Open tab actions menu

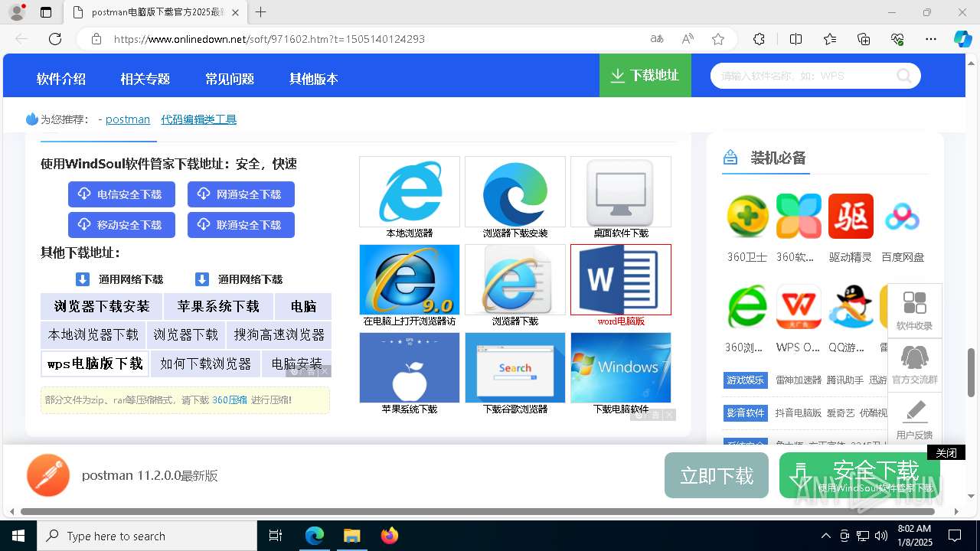(46, 12)
